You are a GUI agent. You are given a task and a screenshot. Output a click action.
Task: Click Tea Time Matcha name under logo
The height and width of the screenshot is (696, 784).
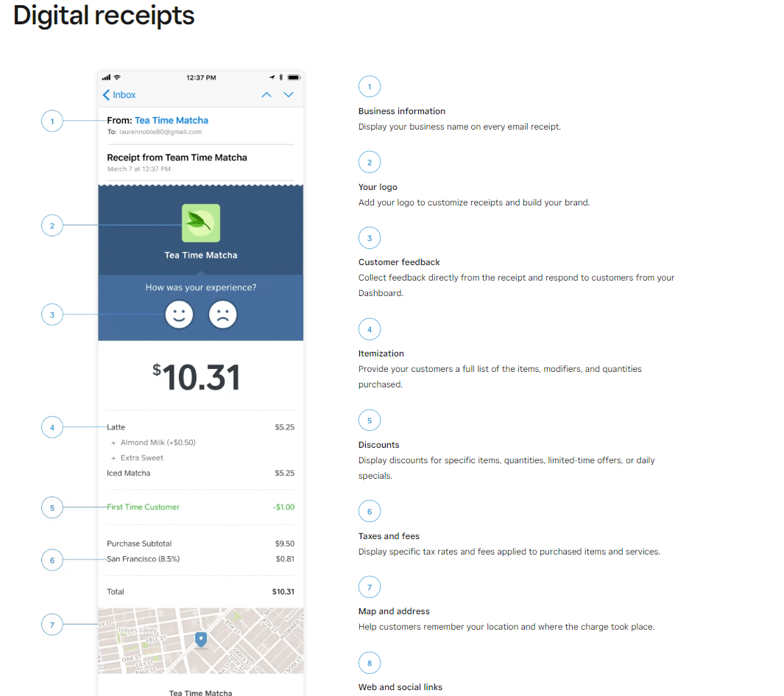tap(201, 255)
